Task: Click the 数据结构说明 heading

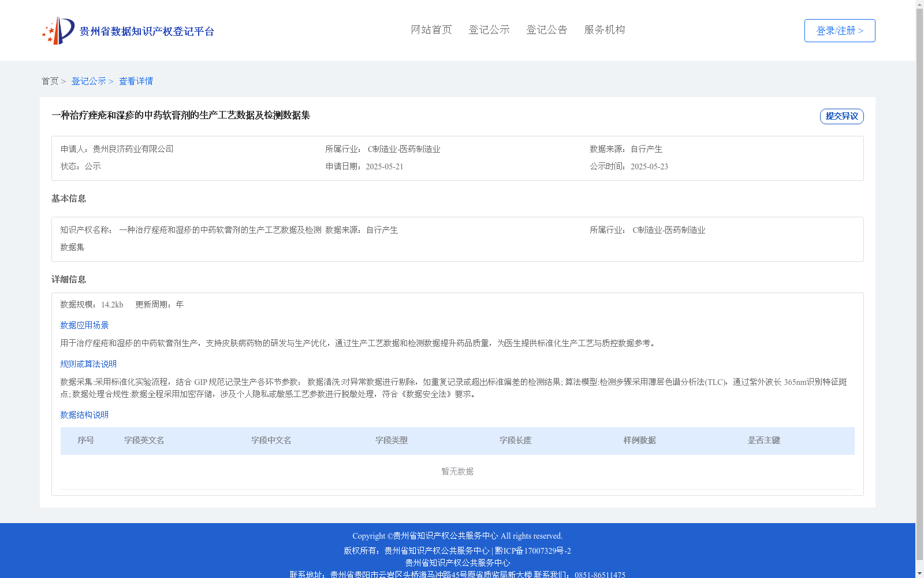Action: pos(84,415)
